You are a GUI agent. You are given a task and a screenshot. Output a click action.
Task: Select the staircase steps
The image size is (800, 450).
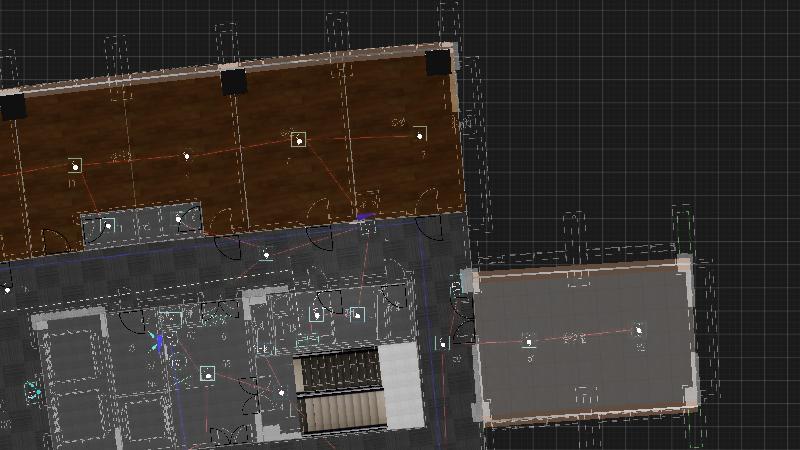(x=340, y=390)
